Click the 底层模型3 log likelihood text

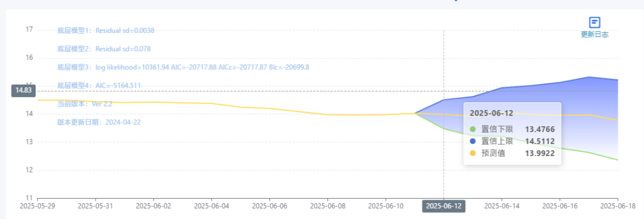(x=183, y=67)
